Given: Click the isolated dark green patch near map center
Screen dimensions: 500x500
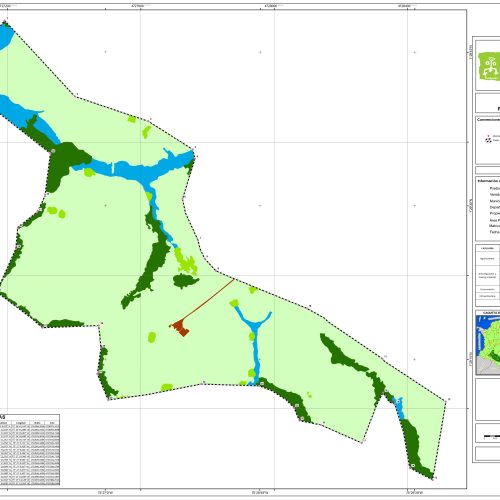Looking at the screenshot, I should pos(185,281).
